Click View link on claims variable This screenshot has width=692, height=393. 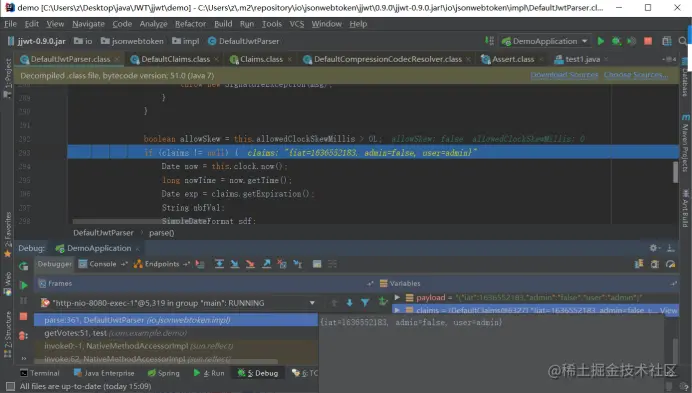tap(668, 310)
